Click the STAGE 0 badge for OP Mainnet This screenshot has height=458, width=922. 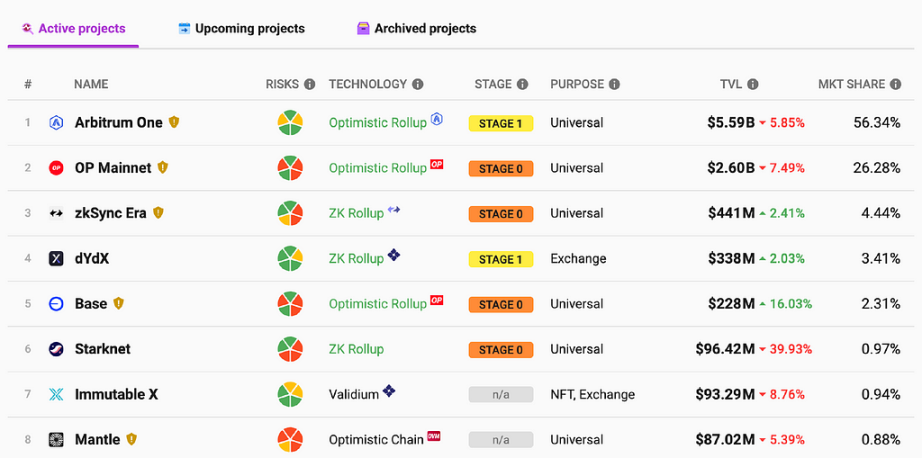click(501, 169)
